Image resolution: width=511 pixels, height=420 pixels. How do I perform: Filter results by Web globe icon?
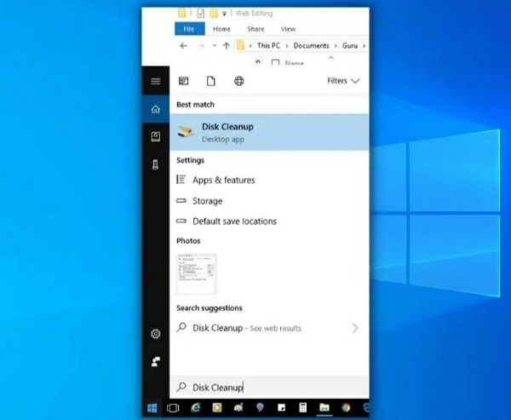238,81
